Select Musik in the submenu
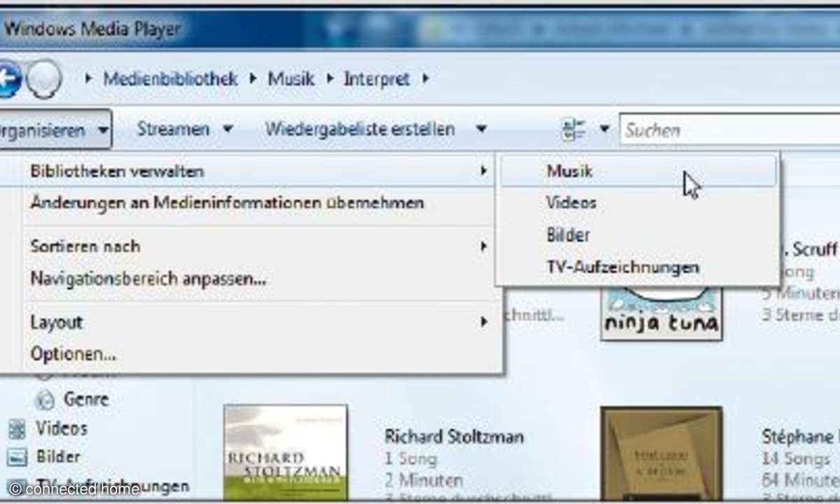840x504 pixels. click(638, 171)
